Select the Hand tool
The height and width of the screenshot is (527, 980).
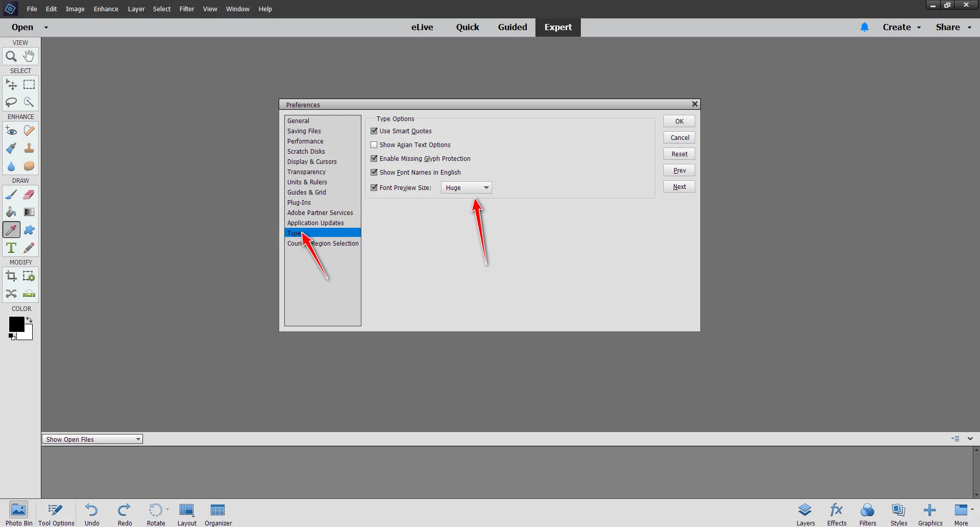tap(29, 56)
